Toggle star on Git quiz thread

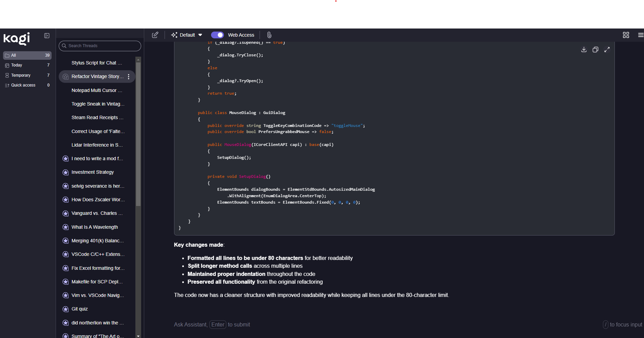point(65,309)
